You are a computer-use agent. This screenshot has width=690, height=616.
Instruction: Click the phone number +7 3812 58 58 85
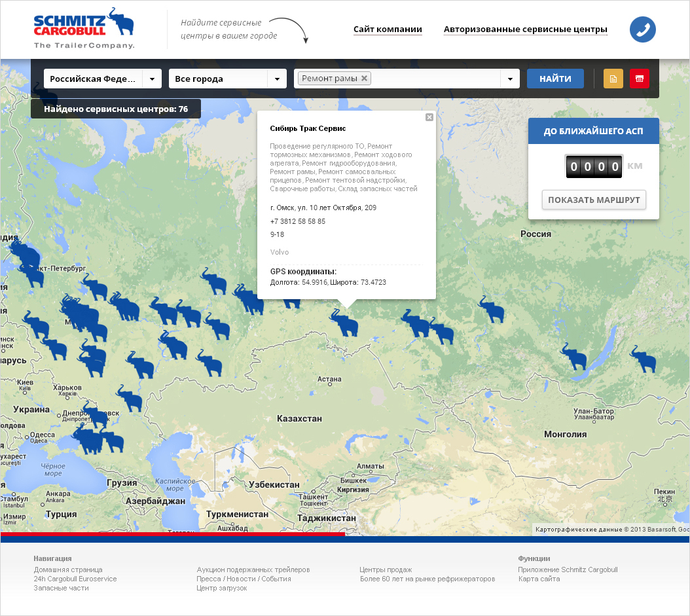click(298, 221)
